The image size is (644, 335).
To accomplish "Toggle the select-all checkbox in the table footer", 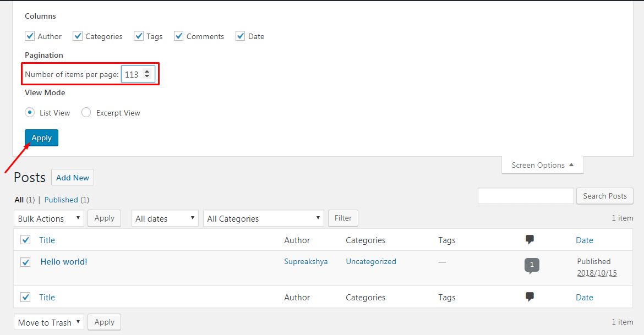I will pos(25,297).
